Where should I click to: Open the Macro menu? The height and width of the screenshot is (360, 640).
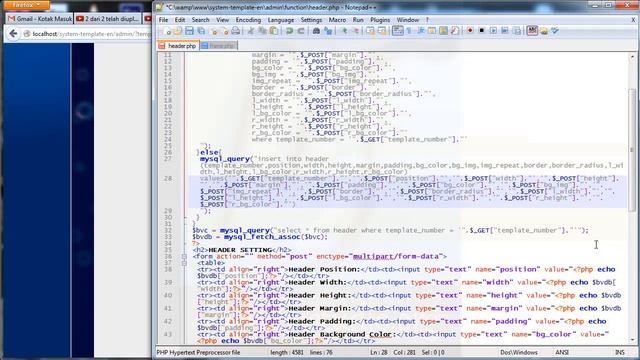click(337, 20)
